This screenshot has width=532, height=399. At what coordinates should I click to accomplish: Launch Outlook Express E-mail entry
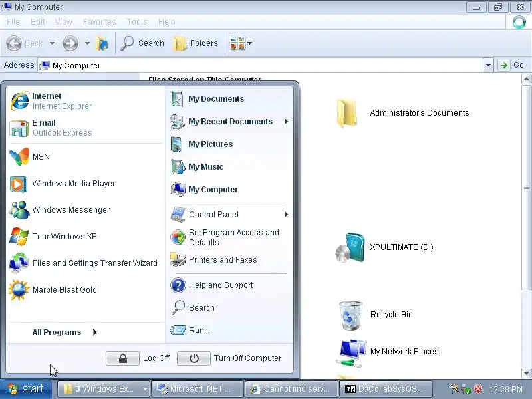(85, 128)
